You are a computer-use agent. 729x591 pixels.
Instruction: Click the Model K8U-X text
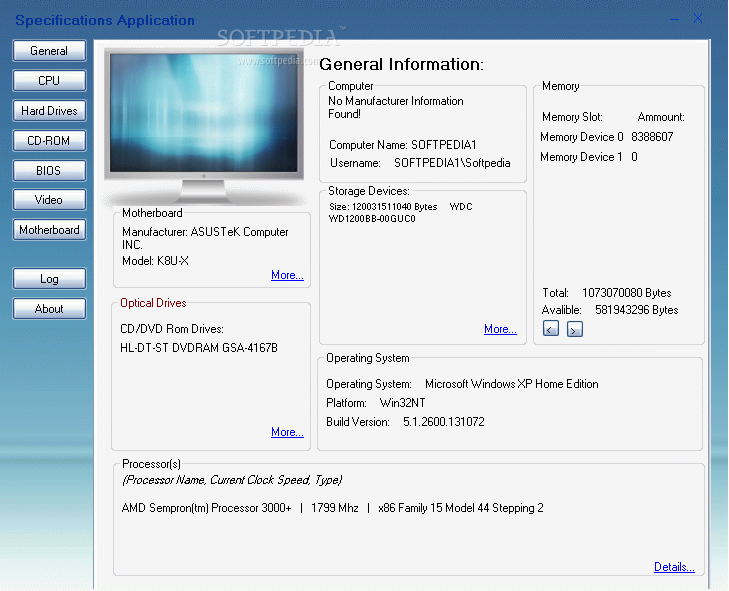point(155,261)
